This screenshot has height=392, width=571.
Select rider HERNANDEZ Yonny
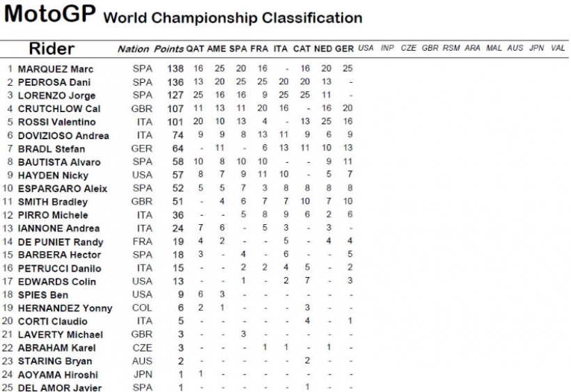(x=65, y=308)
